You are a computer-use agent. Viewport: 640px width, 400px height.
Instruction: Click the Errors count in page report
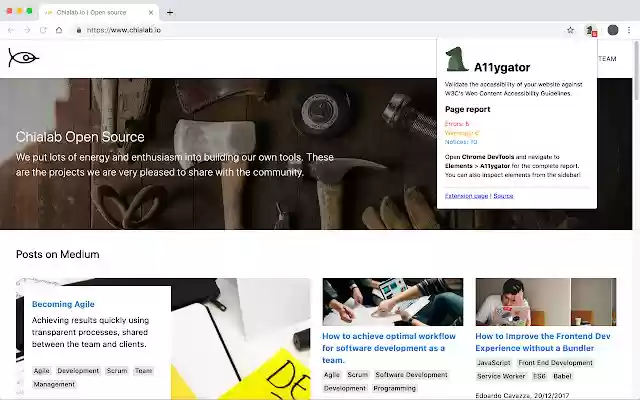[457, 124]
